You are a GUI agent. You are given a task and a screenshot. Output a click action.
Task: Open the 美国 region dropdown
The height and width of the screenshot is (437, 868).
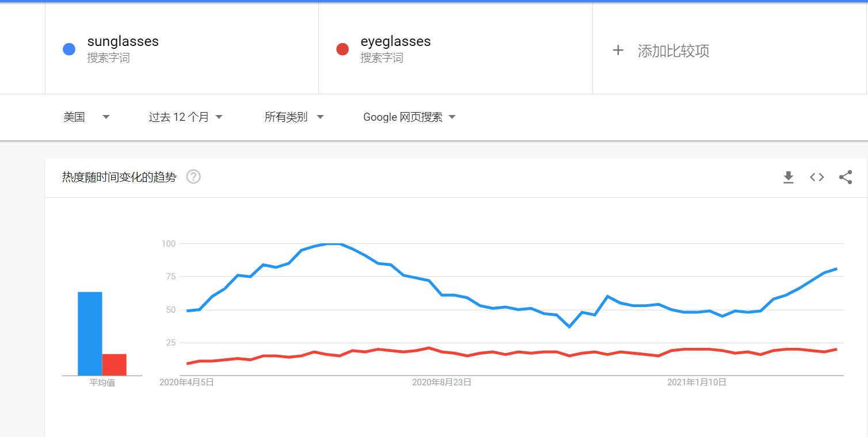86,117
